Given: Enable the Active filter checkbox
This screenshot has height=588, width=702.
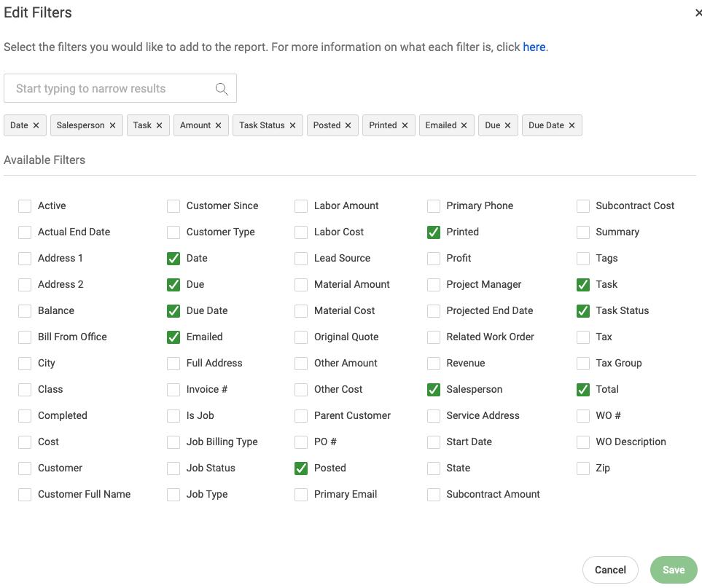Looking at the screenshot, I should coord(25,206).
